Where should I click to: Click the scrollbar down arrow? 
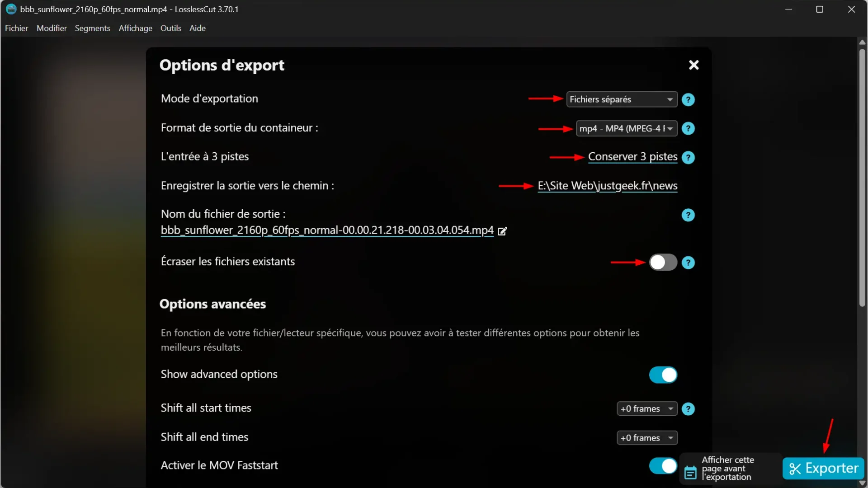point(862,483)
